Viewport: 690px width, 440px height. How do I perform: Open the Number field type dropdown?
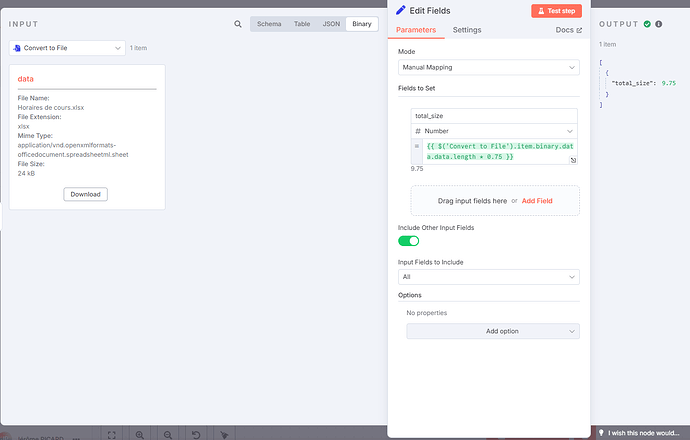[x=494, y=131]
